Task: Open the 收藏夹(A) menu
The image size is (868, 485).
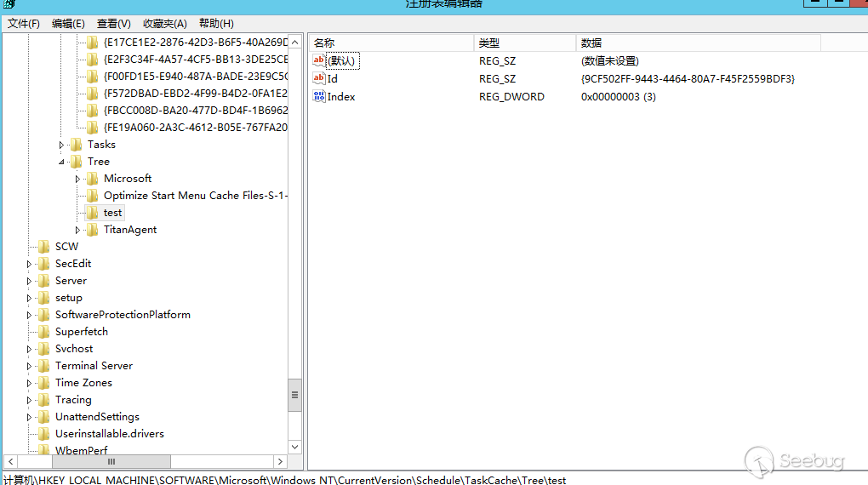Action: coord(165,24)
